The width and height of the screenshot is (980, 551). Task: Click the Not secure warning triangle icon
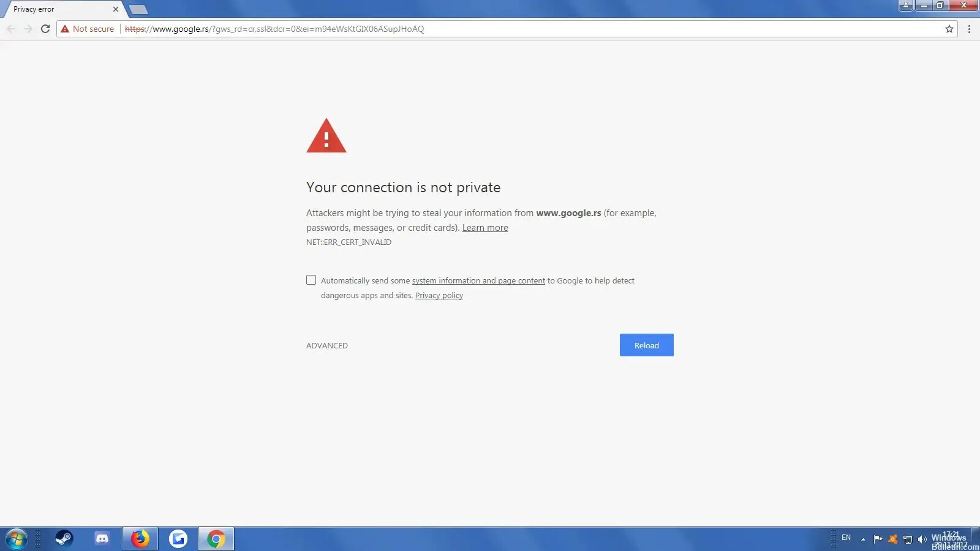[65, 29]
